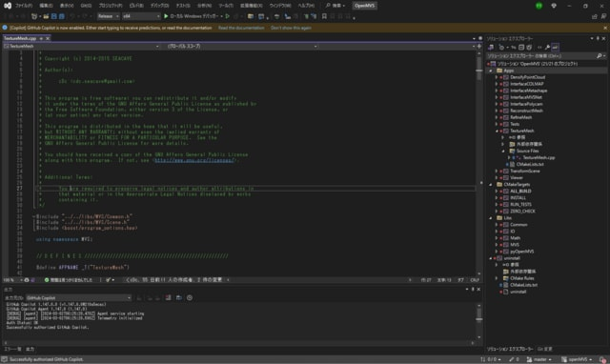This screenshot has height=364, width=610.
Task: Click Solution Explorer search magnifier icon
Action: coord(600,56)
